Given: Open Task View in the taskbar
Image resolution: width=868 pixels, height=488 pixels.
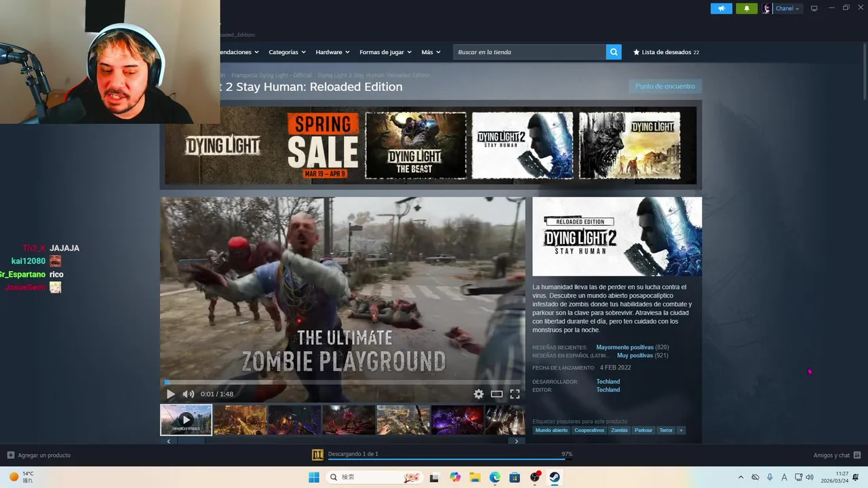Looking at the screenshot, I should [x=435, y=477].
